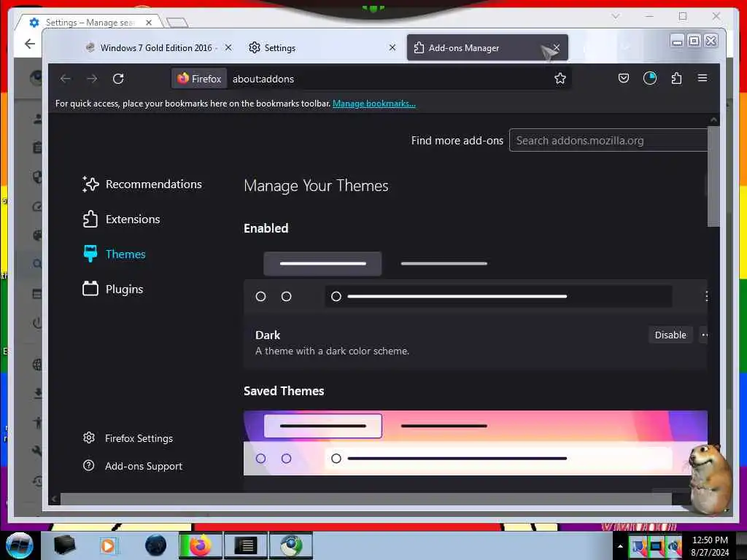Click the Search addons.mozilla.org field
The height and width of the screenshot is (560, 747).
click(608, 141)
